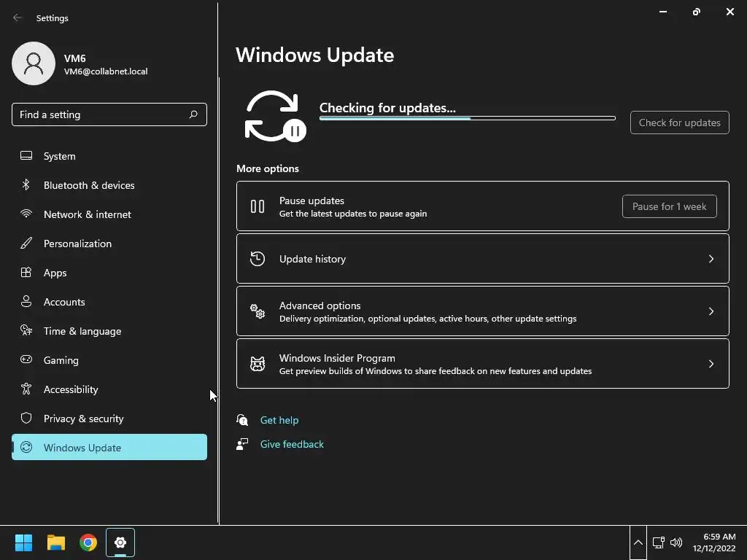Click the Personalization brush icon
The width and height of the screenshot is (747, 560).
point(26,243)
